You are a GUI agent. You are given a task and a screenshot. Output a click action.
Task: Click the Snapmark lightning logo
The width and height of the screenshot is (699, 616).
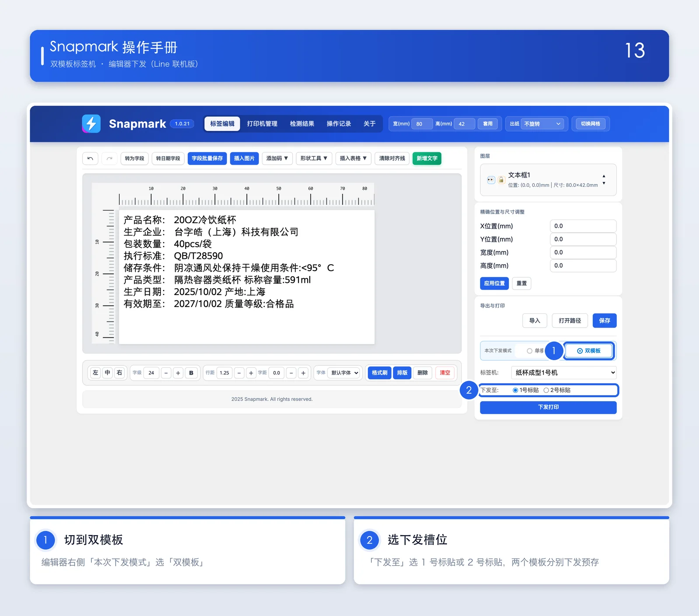pyautogui.click(x=91, y=124)
